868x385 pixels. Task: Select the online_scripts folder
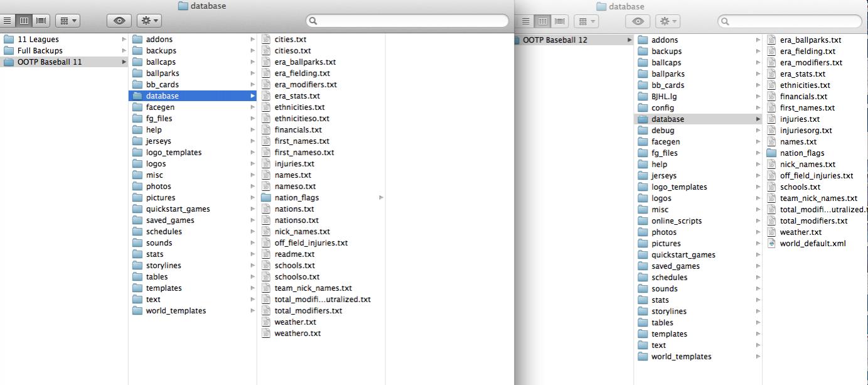(676, 221)
